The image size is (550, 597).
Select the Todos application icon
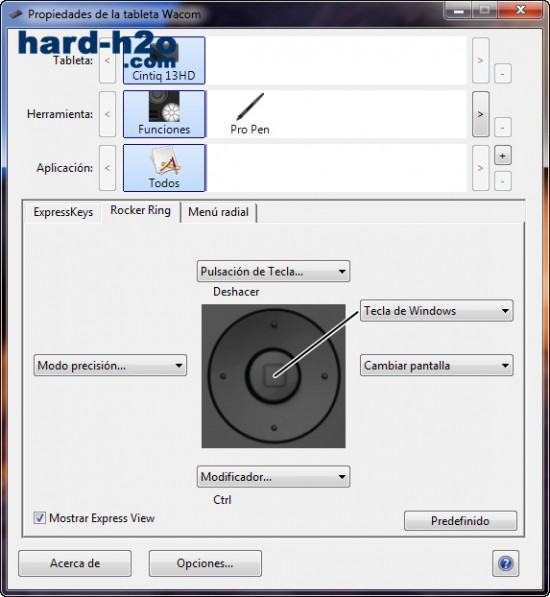(x=164, y=168)
